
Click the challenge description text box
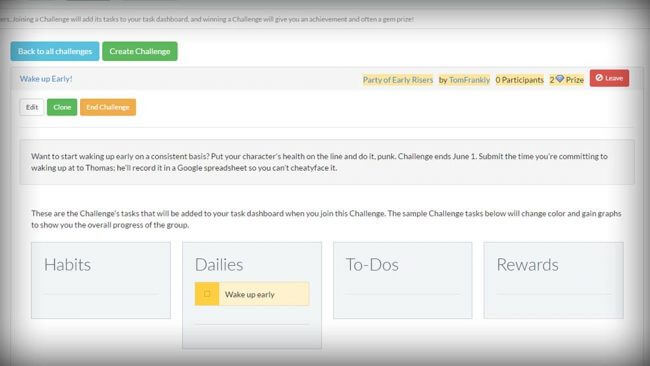(327, 162)
